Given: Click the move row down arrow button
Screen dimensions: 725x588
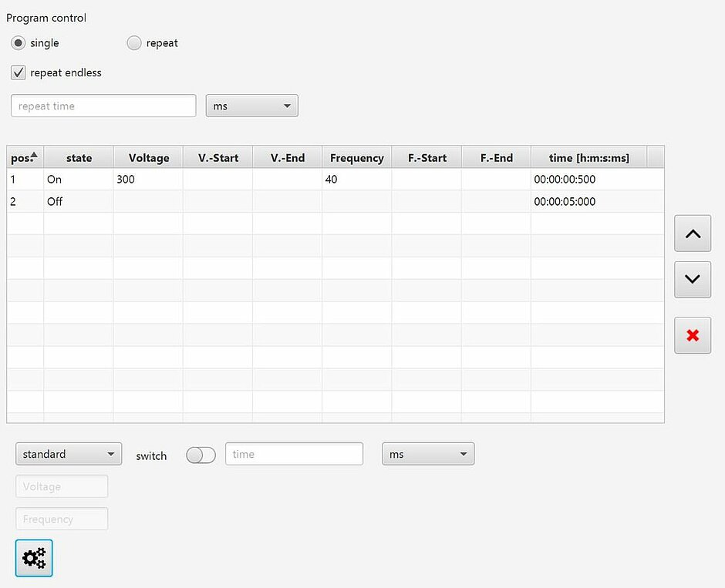Looking at the screenshot, I should pos(692,279).
